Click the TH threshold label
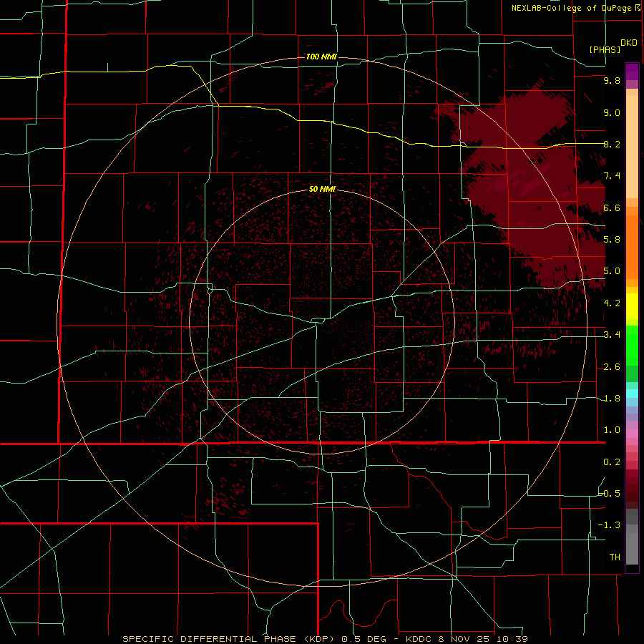Viewport: 644px width, 644px height. coord(615,557)
